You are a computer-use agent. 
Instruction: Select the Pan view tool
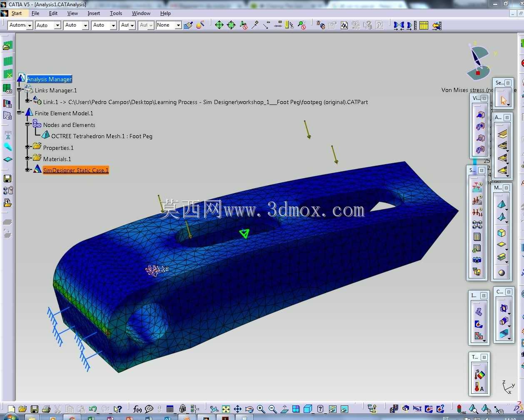[x=237, y=409]
